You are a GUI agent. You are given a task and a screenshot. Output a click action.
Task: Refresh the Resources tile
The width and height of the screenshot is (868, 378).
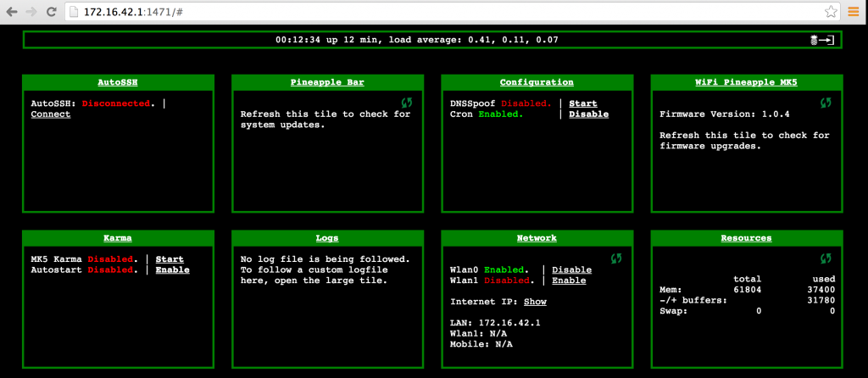(x=826, y=258)
